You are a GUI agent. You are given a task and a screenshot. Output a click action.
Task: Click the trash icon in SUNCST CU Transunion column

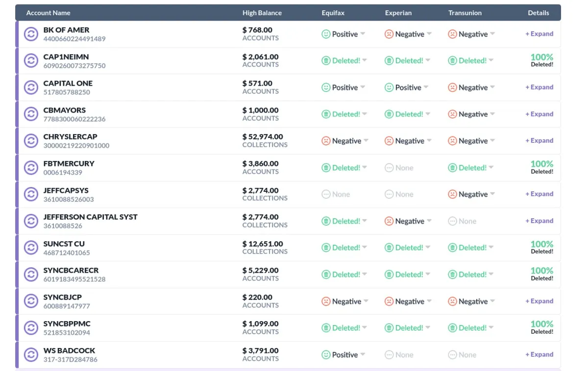(x=452, y=248)
